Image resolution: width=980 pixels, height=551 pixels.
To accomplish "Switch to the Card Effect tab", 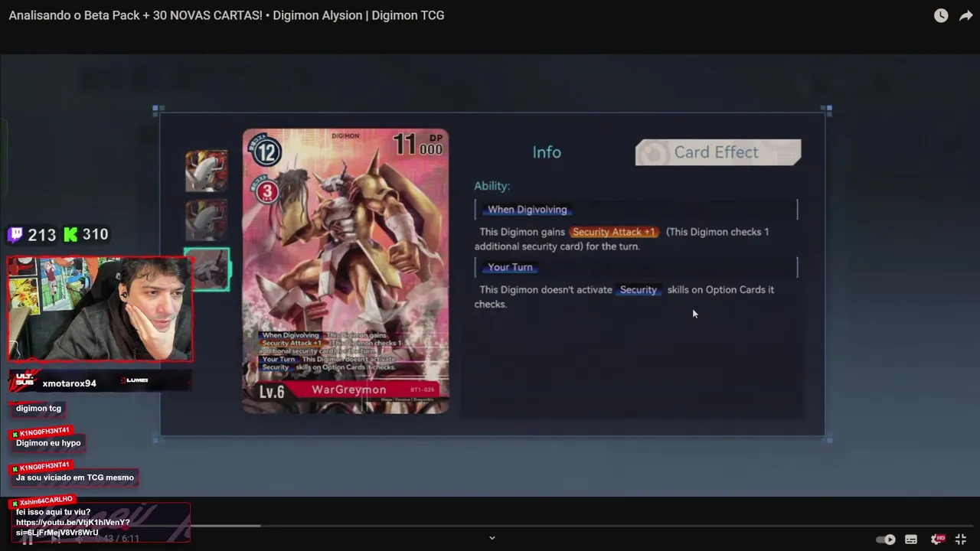I will 718,152.
